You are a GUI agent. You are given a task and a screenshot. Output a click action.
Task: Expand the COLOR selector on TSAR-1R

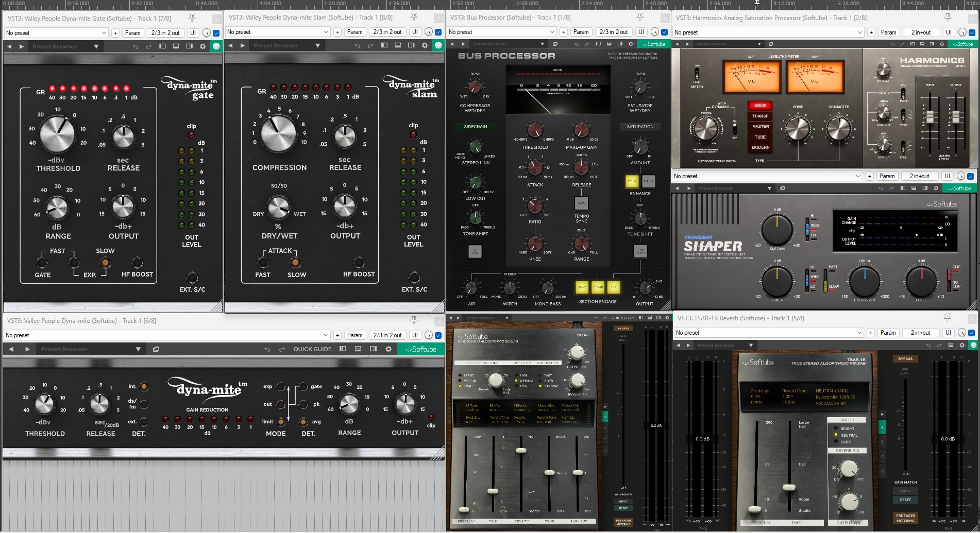(846, 420)
